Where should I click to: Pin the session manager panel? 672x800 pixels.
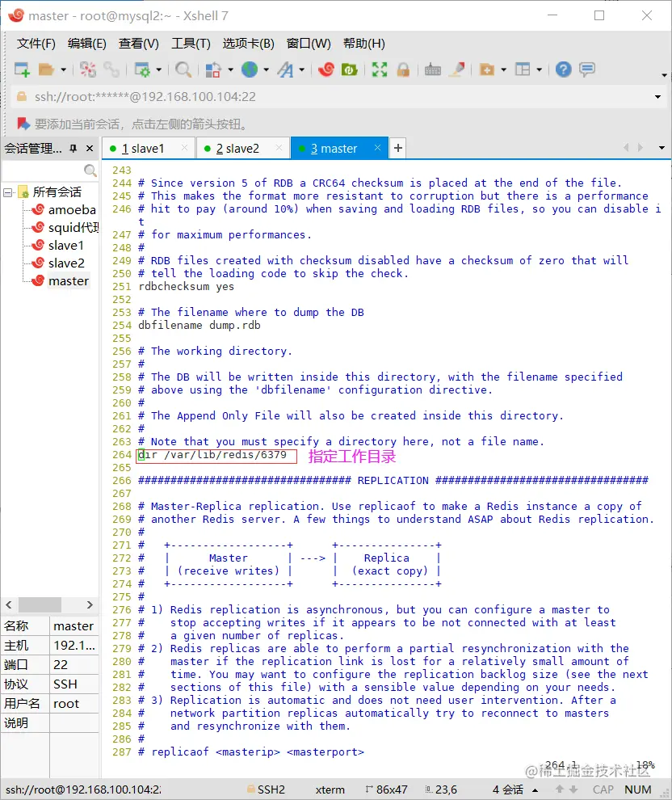(73, 149)
